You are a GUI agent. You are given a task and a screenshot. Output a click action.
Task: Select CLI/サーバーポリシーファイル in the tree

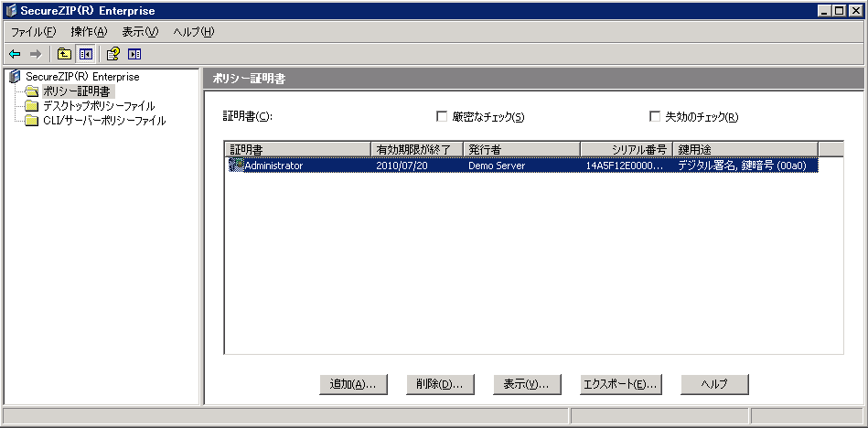(104, 120)
